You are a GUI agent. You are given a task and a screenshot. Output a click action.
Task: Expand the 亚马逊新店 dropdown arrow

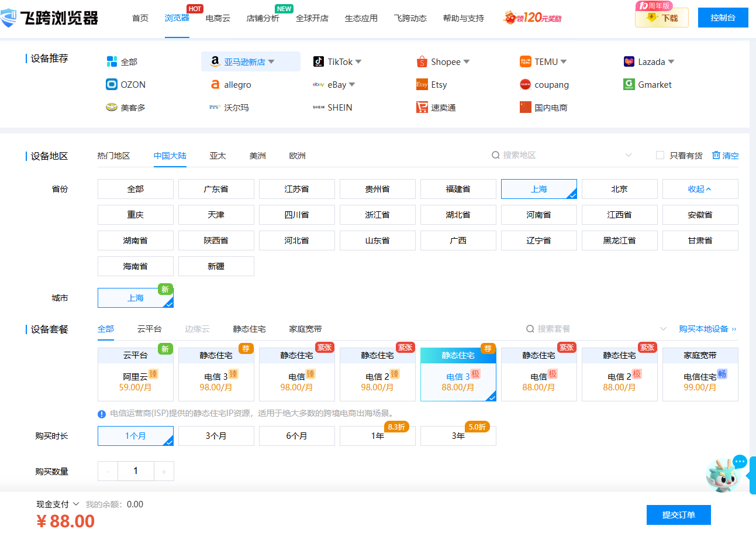[x=271, y=61]
